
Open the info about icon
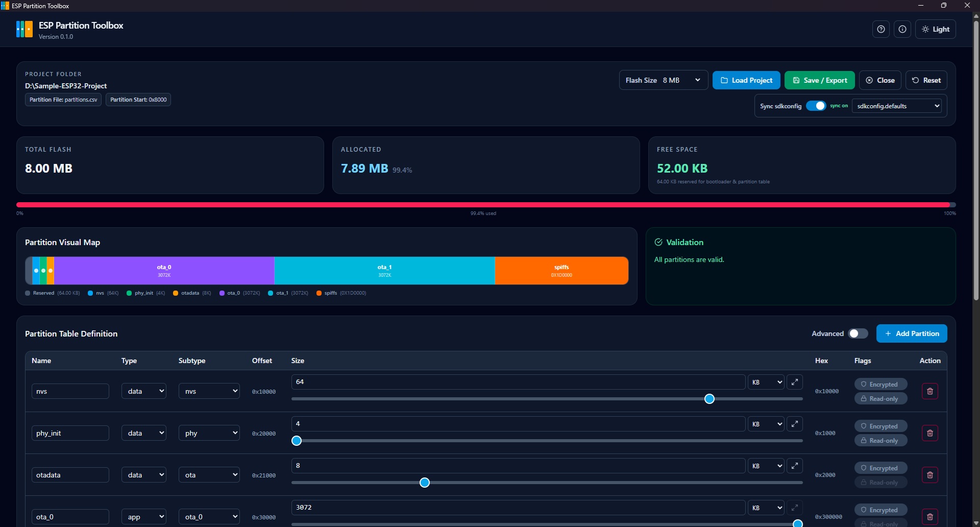[x=902, y=29]
